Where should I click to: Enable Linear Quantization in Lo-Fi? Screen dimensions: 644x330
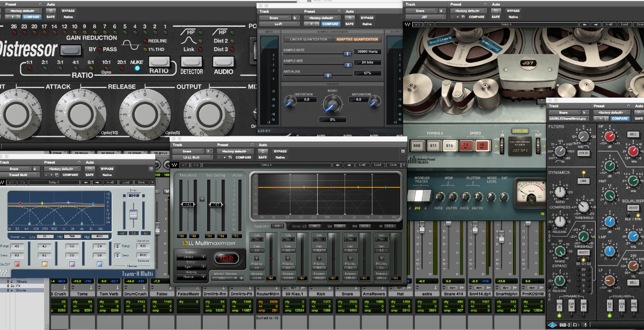coord(309,40)
